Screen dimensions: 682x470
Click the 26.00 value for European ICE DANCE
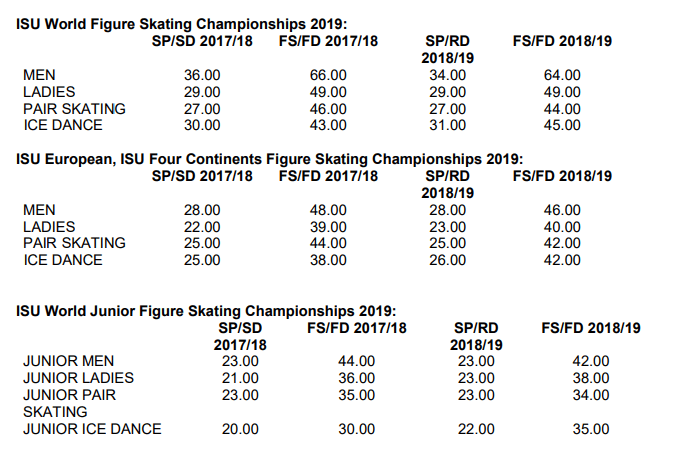(447, 261)
